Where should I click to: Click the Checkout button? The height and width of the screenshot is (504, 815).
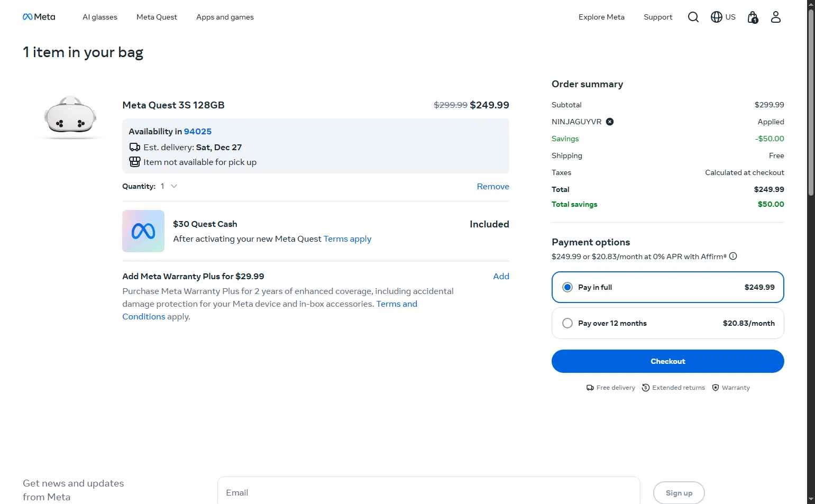coord(668,361)
